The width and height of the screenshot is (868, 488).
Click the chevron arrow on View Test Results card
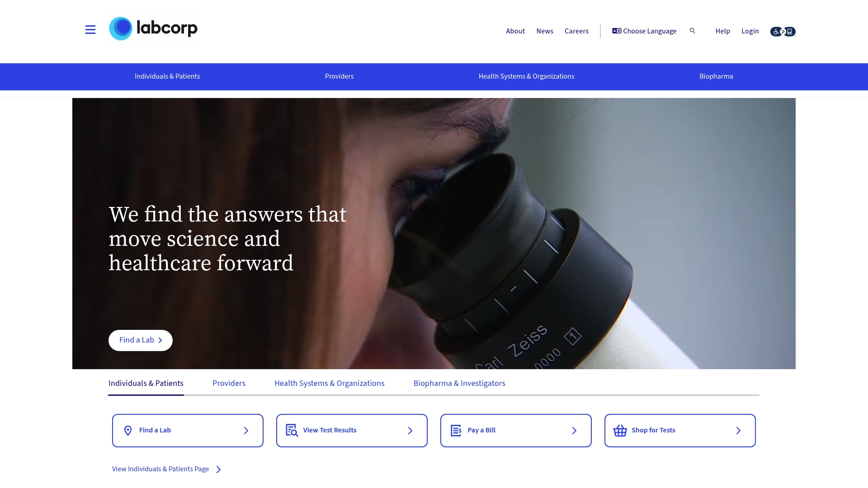(410, 431)
